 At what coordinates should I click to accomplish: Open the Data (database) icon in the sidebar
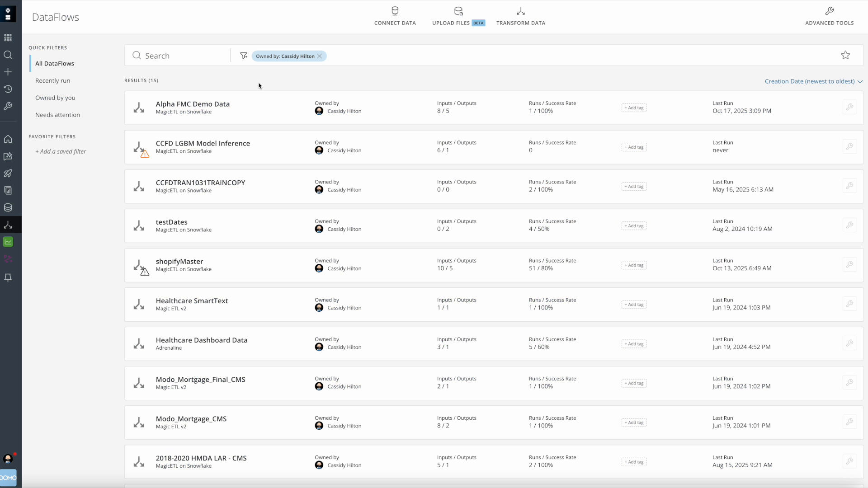coord(8,207)
